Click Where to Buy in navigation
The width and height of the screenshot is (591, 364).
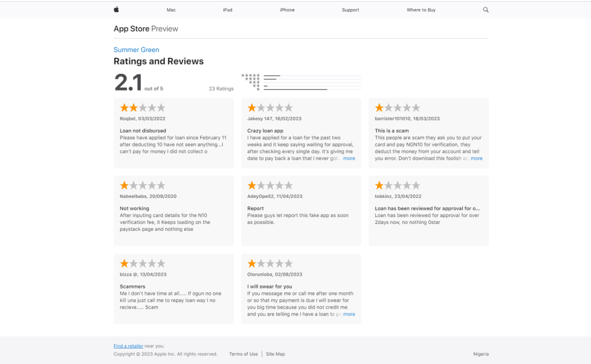(421, 10)
